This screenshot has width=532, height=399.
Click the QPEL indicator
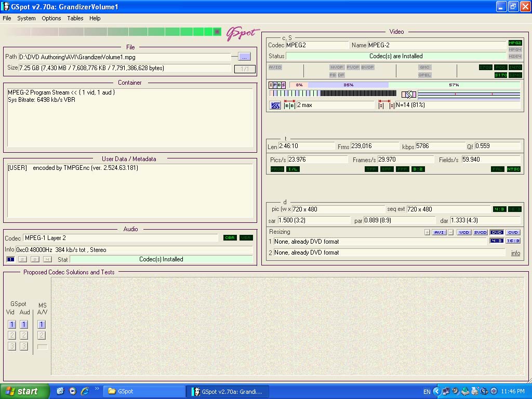(424, 75)
